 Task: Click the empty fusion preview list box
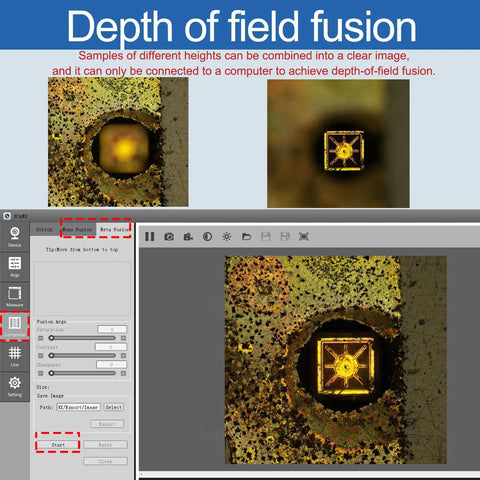[x=82, y=288]
